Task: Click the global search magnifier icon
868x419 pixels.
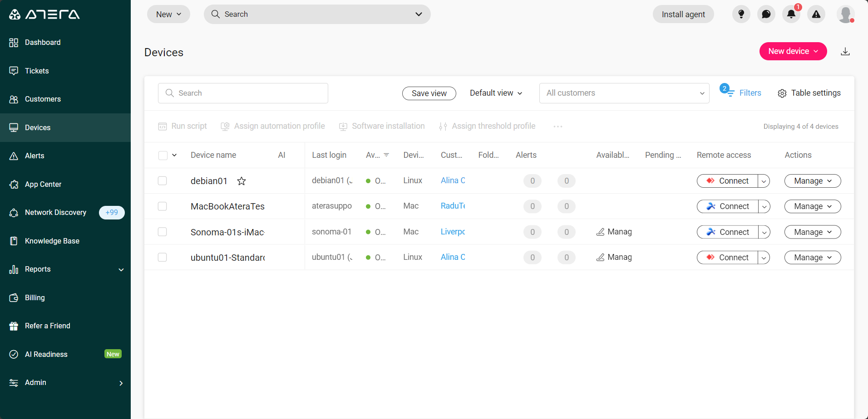Action: 216,14
